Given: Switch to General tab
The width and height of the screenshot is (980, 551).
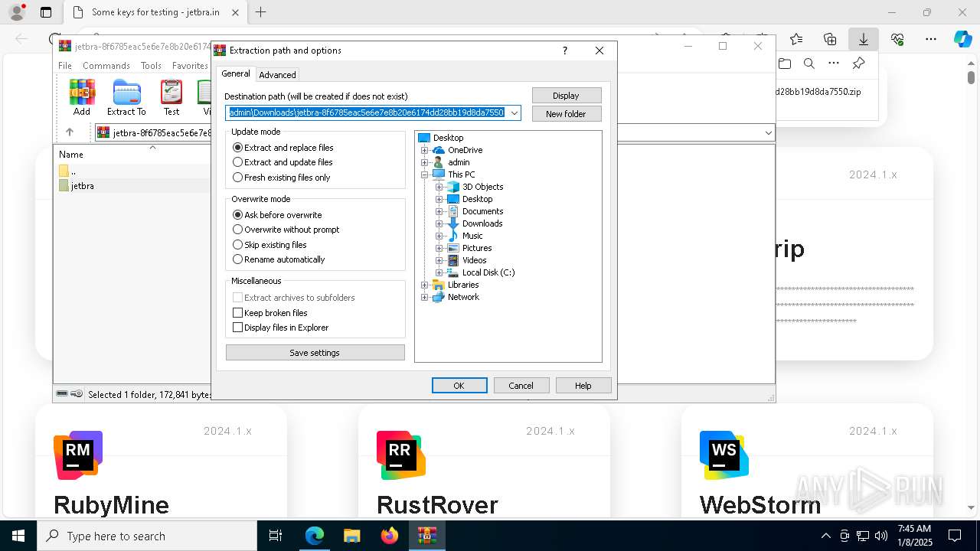Looking at the screenshot, I should 235,73.
